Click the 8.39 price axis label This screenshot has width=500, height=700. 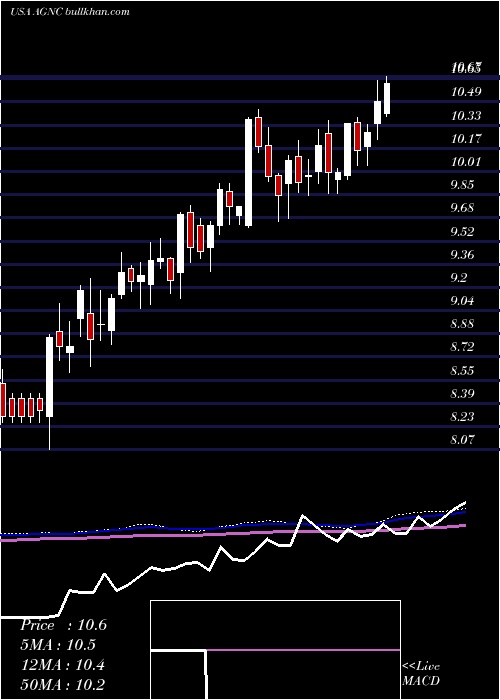pos(462,393)
